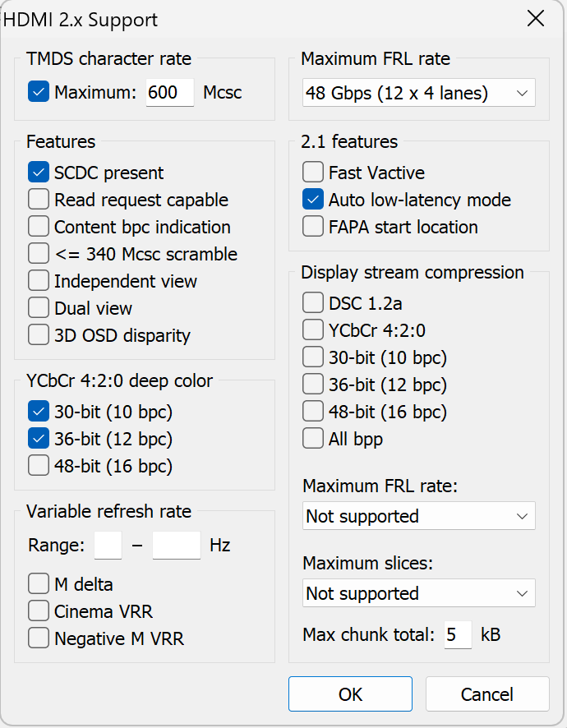The width and height of the screenshot is (567, 728).
Task: Click the Max chunk total field
Action: [x=458, y=635]
